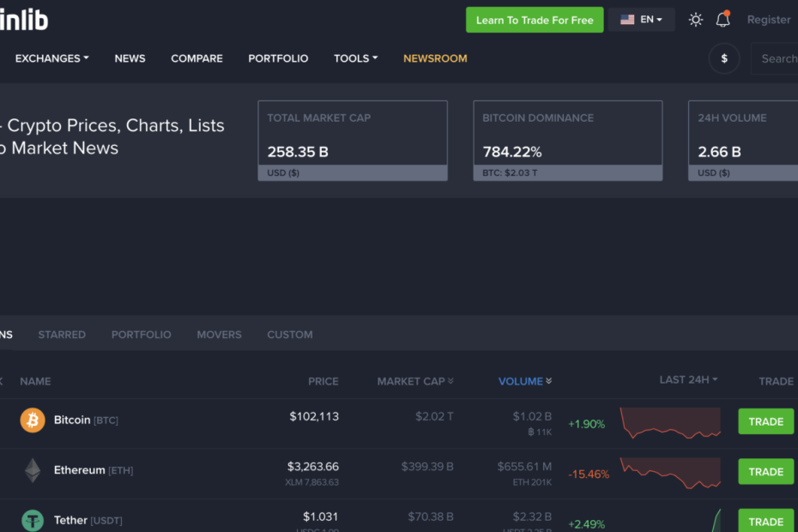Select the Custom tab
The height and width of the screenshot is (532, 798).
[290, 335]
